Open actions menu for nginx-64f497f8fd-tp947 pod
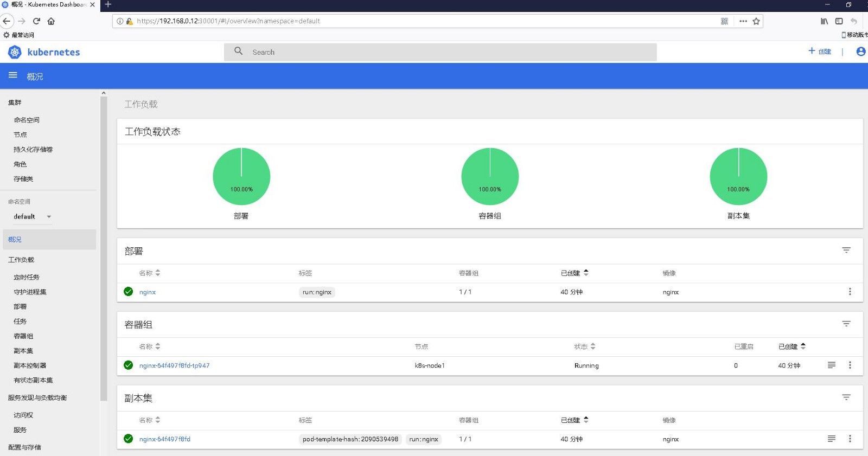The height and width of the screenshot is (456, 868). 850,365
